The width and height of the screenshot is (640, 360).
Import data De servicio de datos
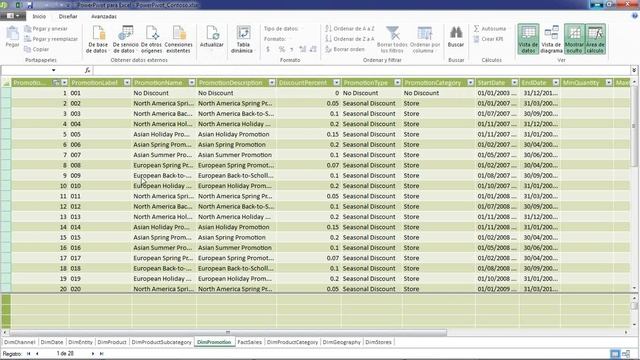pos(125,39)
